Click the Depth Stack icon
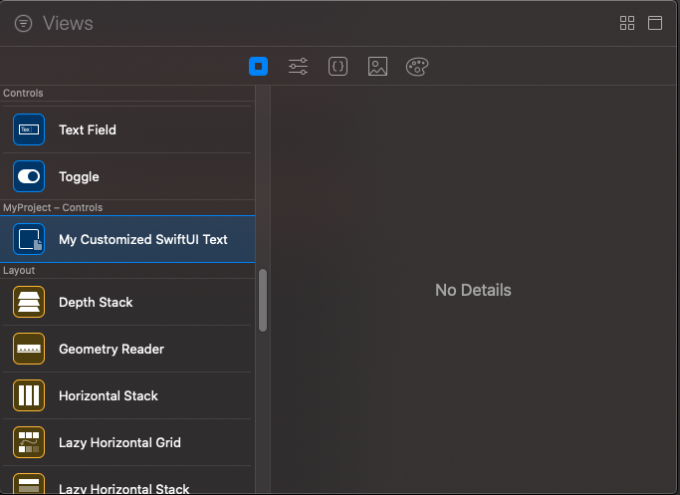 [29, 302]
